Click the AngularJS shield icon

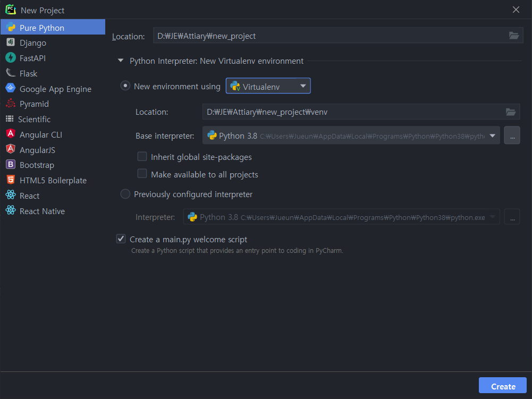pyautogui.click(x=11, y=149)
